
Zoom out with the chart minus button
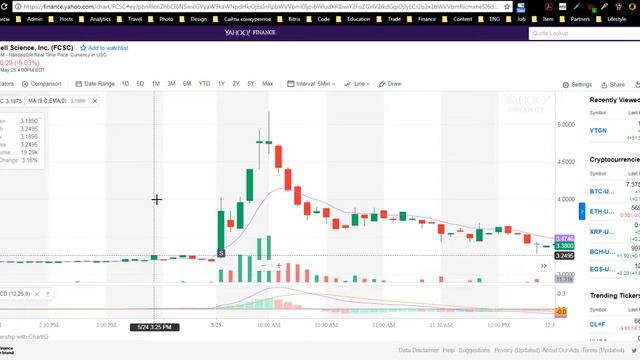click(263, 266)
